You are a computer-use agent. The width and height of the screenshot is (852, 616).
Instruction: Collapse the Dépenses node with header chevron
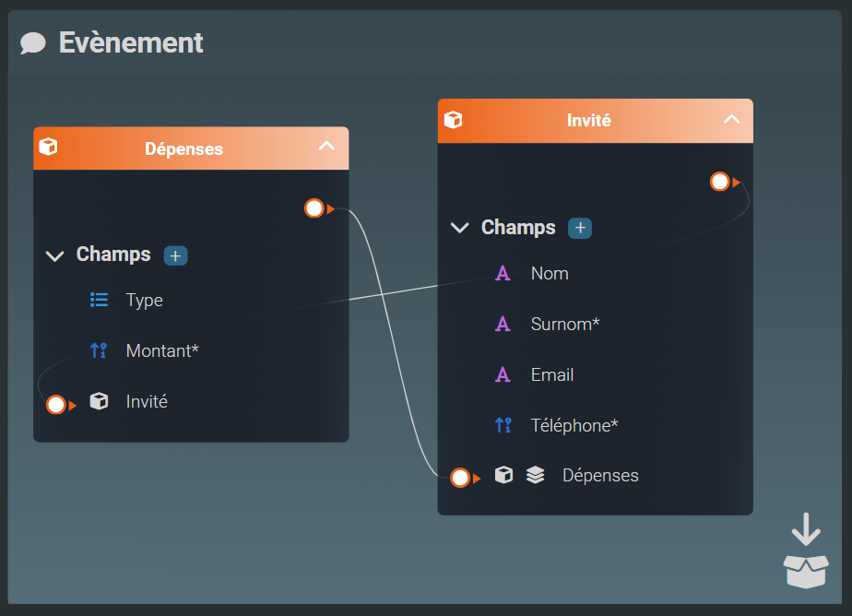326,146
